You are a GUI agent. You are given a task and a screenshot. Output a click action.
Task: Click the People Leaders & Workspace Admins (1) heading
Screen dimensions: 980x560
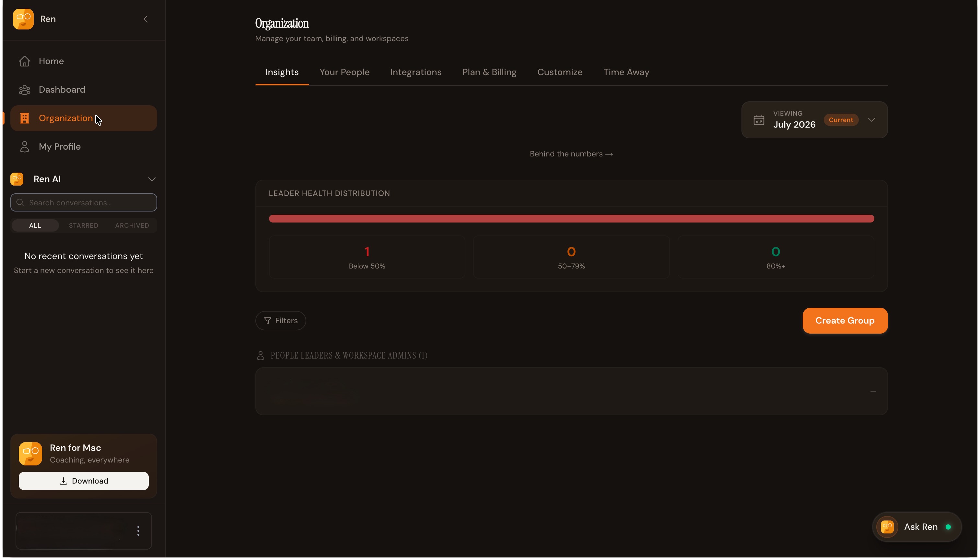[349, 356]
